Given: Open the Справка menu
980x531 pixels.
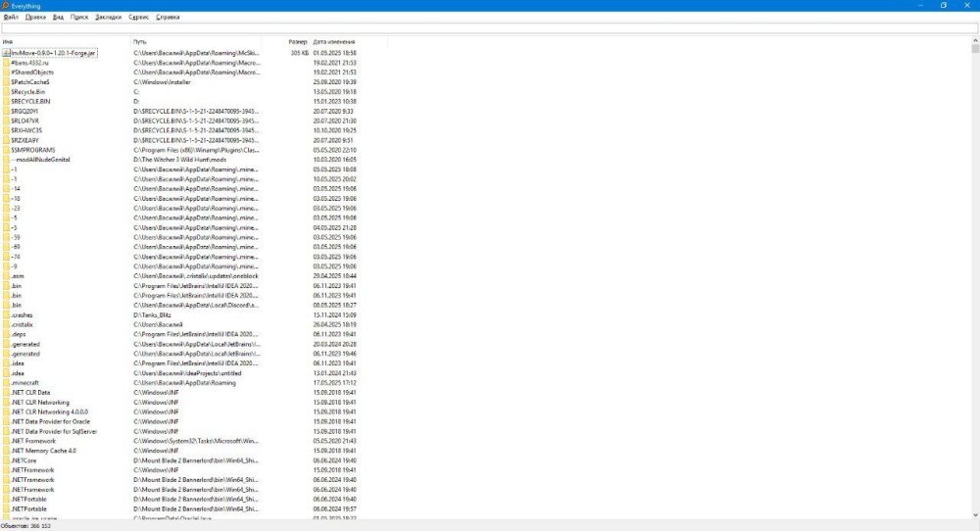Looking at the screenshot, I should point(168,18).
